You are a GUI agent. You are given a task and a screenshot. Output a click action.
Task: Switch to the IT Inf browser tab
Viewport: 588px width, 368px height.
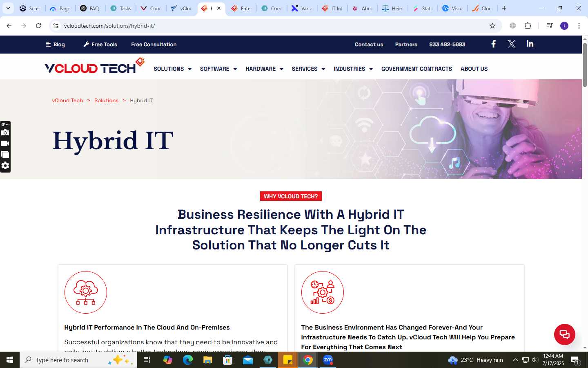coord(332,8)
